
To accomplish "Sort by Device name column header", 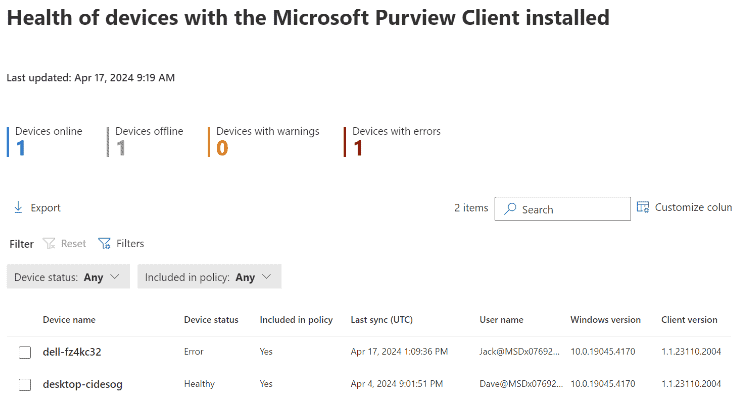I will point(69,320).
